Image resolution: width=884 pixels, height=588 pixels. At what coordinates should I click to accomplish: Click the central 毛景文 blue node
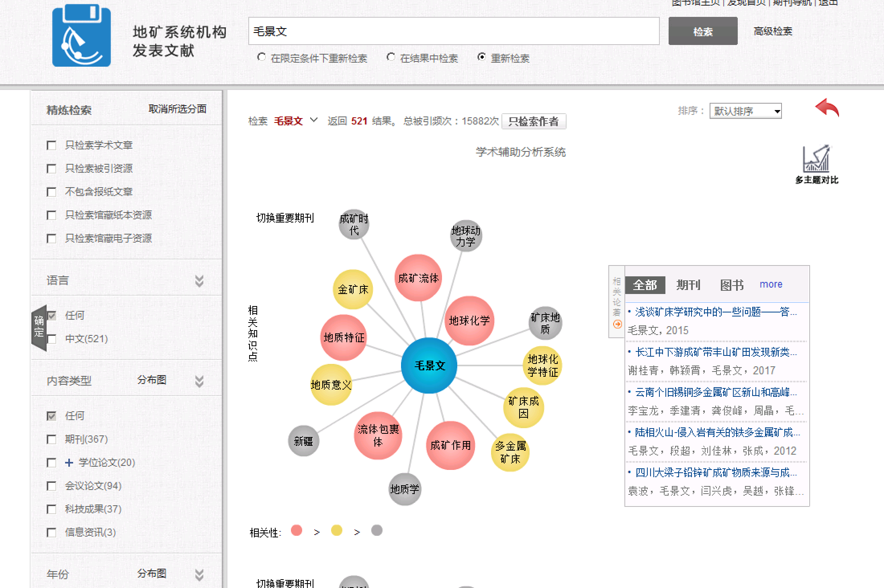pyautogui.click(x=429, y=365)
